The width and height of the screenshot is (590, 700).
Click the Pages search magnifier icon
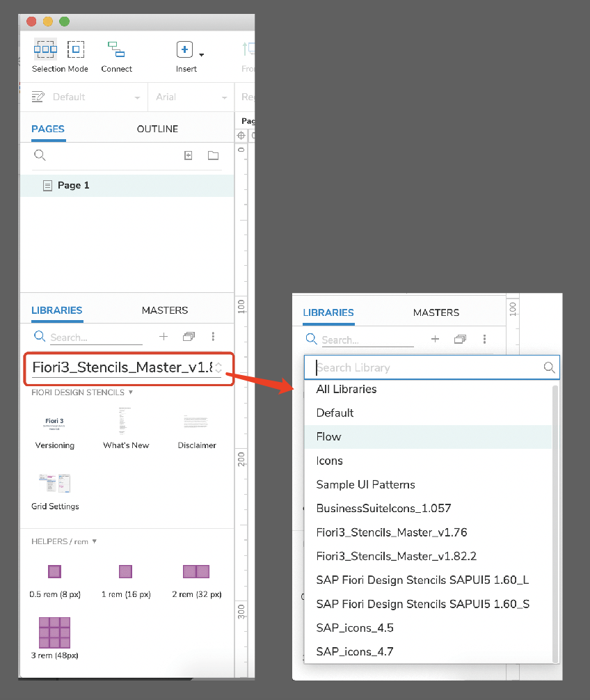coord(40,155)
